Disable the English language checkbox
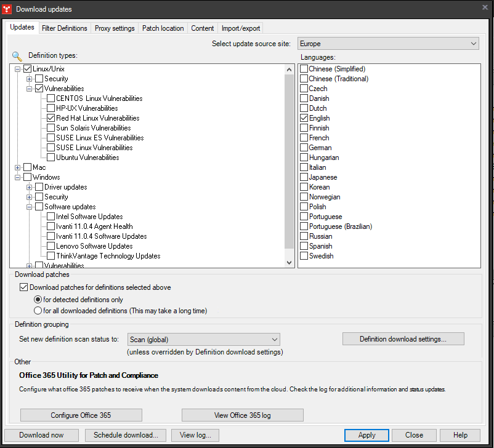 coord(303,118)
